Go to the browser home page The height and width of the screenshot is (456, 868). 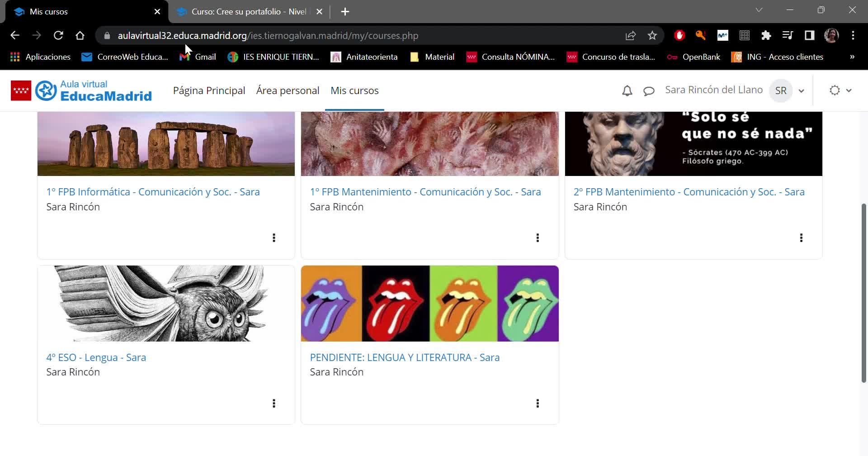coord(80,35)
